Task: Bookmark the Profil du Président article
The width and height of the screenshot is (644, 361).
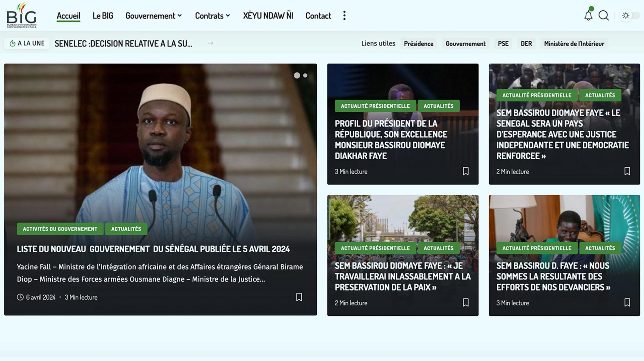Action: tap(466, 171)
